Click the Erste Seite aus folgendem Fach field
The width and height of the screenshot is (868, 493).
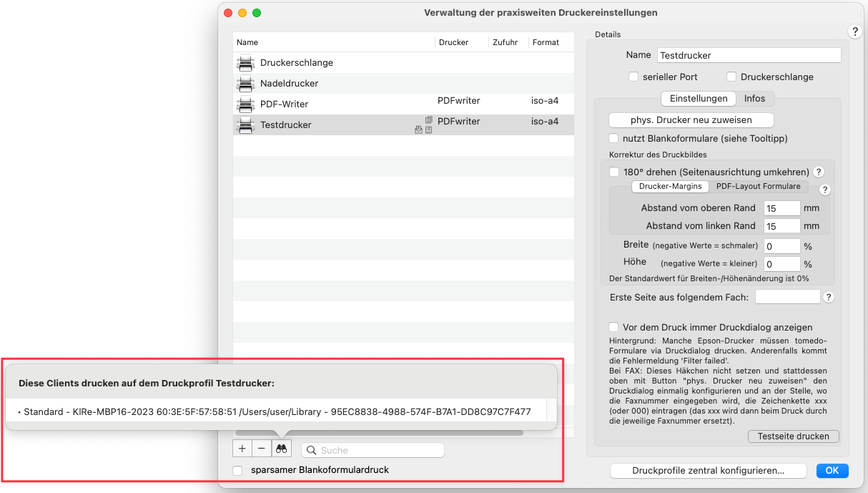tap(788, 297)
